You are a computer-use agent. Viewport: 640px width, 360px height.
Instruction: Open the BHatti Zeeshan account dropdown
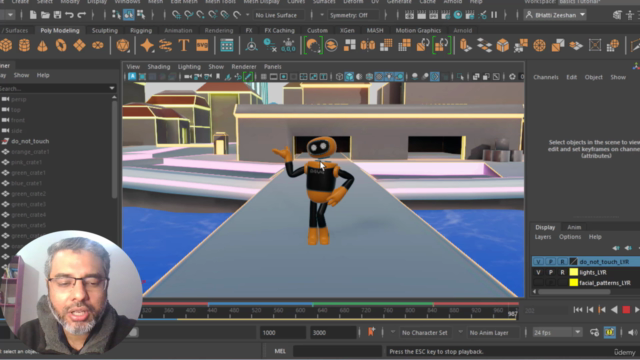[x=555, y=15]
